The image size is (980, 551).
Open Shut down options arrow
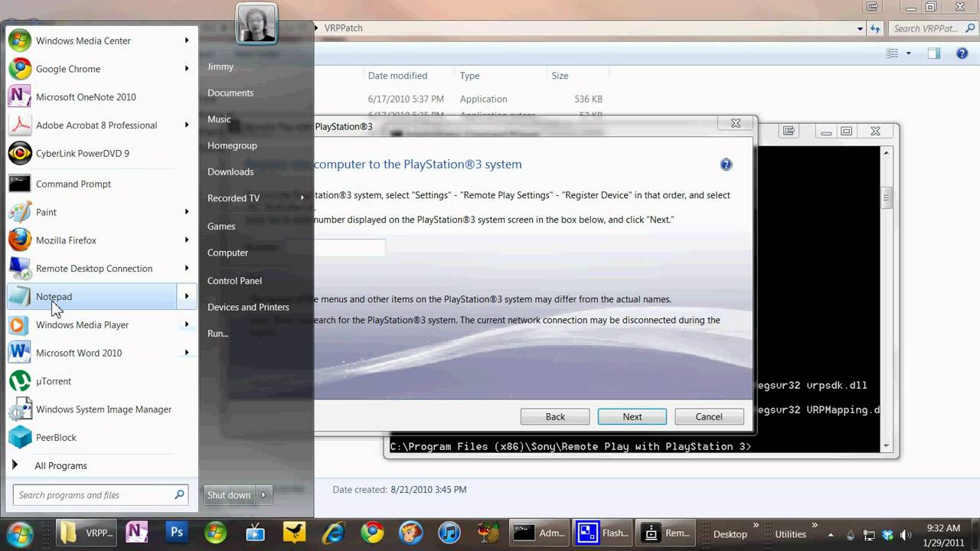tap(263, 495)
